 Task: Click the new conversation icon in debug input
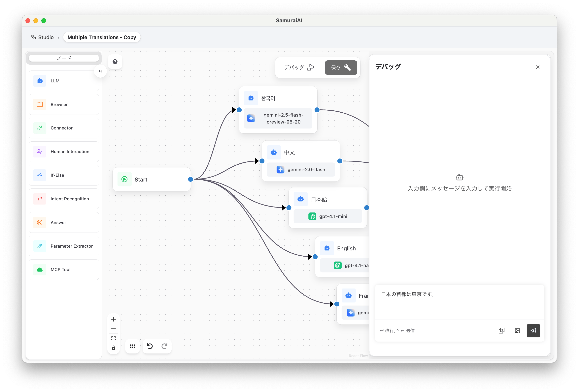pos(501,330)
